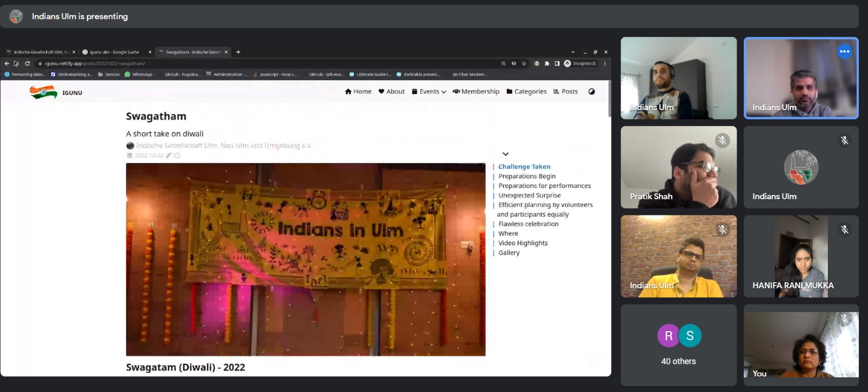868x392 pixels.
Task: Open a new browser tab with plus icon
Action: (x=238, y=52)
